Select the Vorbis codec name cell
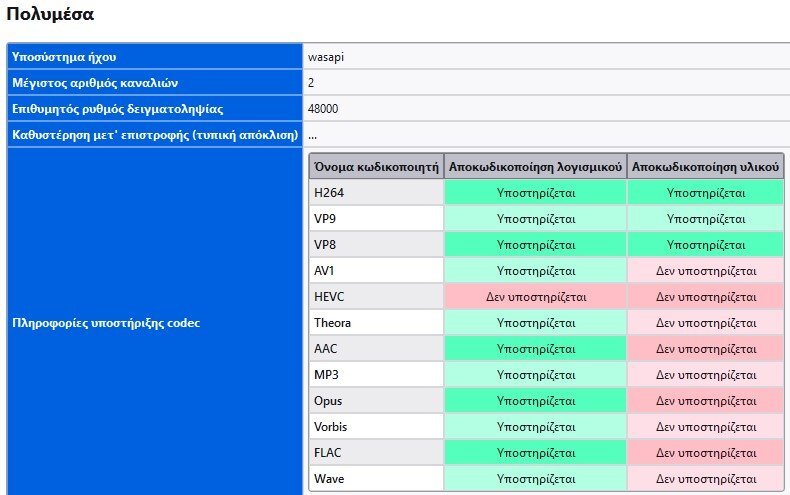Image resolution: width=790 pixels, height=495 pixels. click(376, 426)
